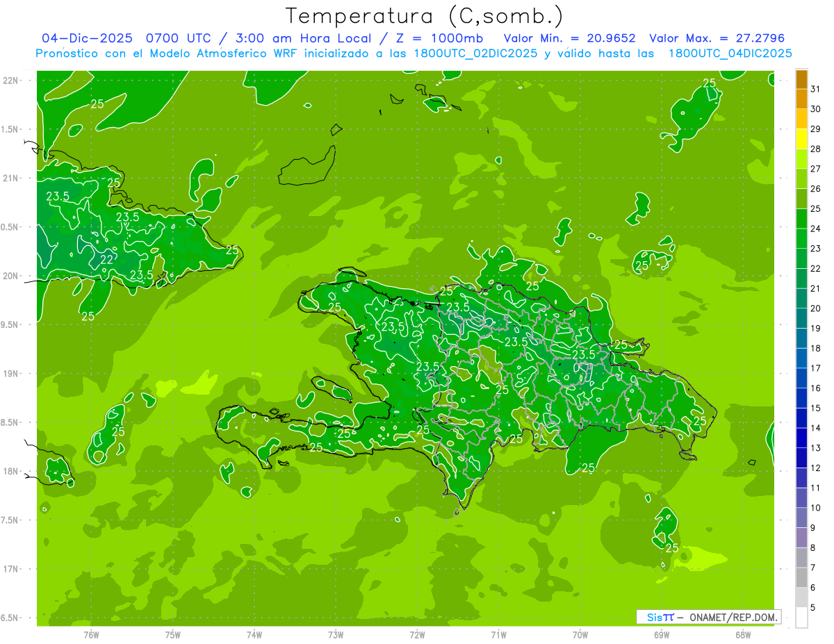Screen dimensions: 834x644
Task: Click the light gray swatch between 5 and 6
Action: point(801,598)
